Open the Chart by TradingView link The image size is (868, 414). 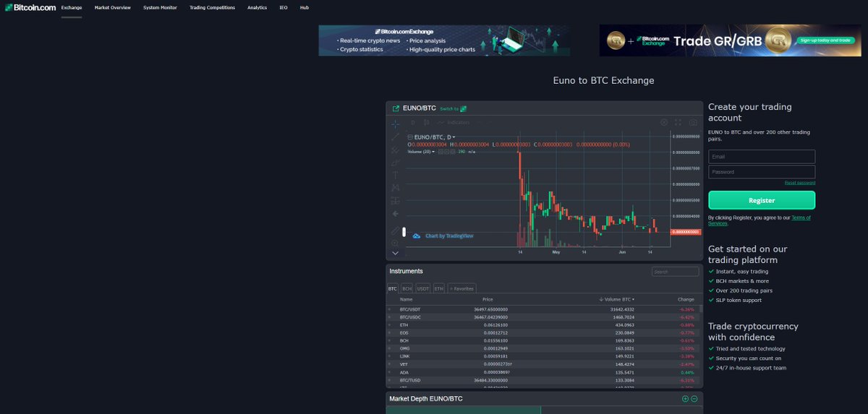tap(449, 236)
